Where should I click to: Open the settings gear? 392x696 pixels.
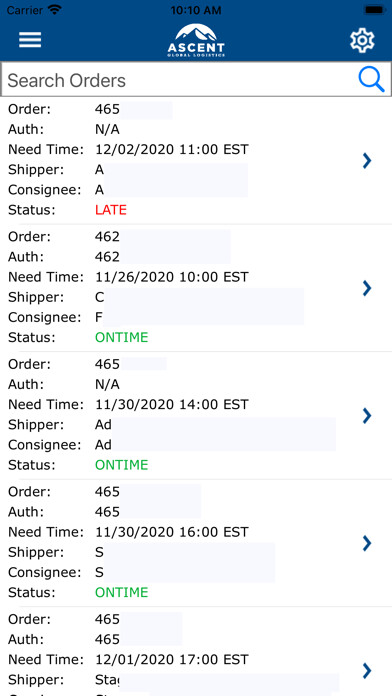click(362, 40)
